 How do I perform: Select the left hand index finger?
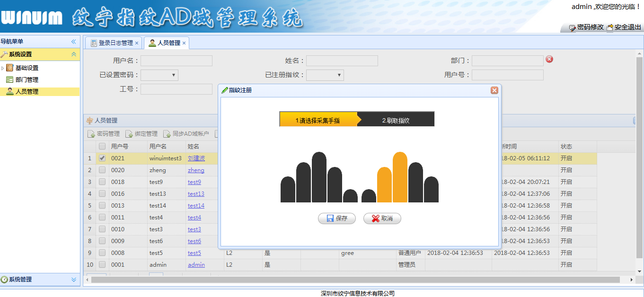pyautogui.click(x=335, y=184)
